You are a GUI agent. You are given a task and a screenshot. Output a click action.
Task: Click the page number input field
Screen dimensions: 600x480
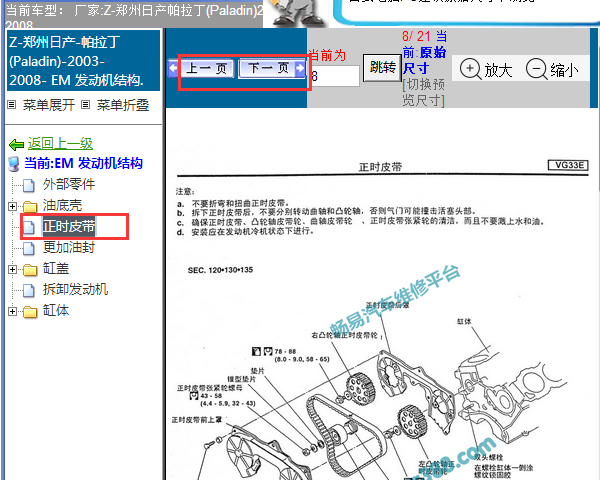(334, 76)
